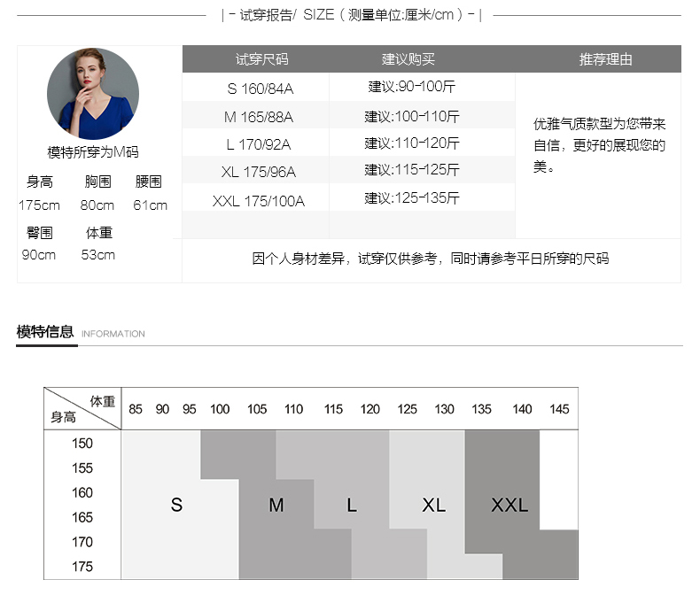Screen dimensions: 700x595
Task: Click the M block in size chart
Action: tap(276, 505)
